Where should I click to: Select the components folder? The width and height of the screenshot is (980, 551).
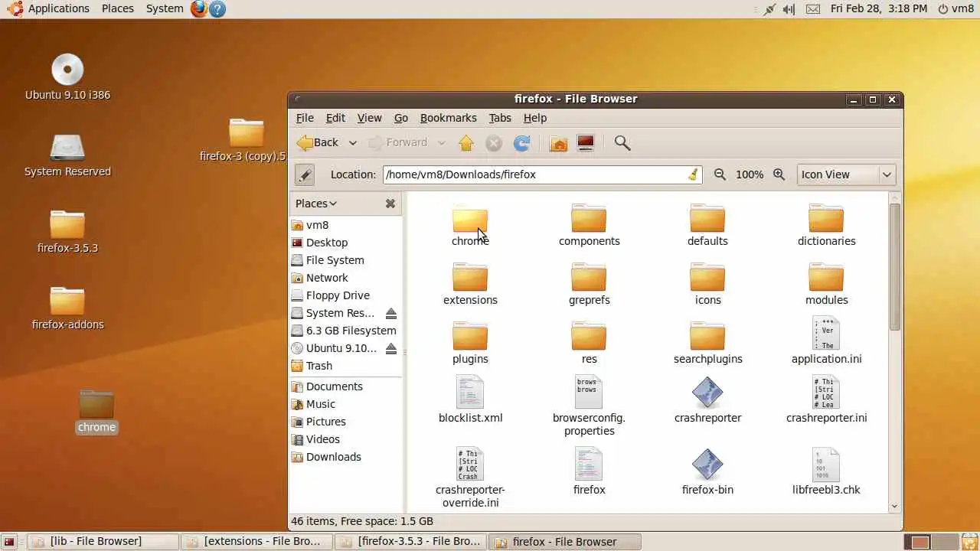[x=589, y=225]
